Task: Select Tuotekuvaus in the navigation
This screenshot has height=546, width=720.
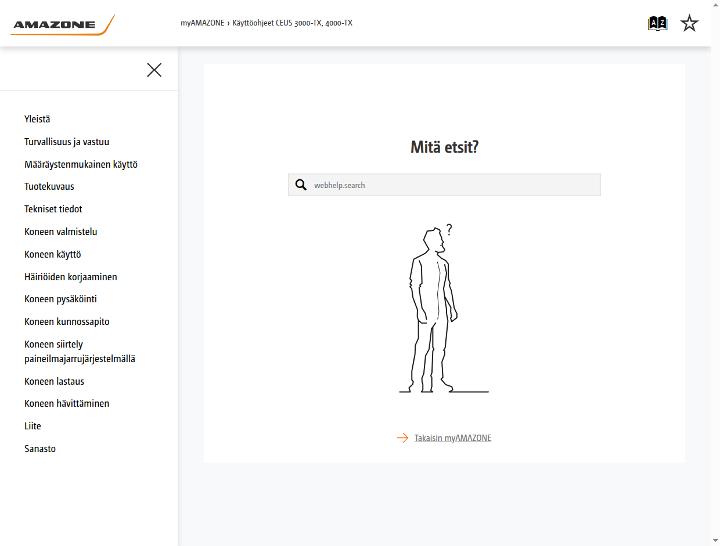Action: pyautogui.click(x=49, y=186)
